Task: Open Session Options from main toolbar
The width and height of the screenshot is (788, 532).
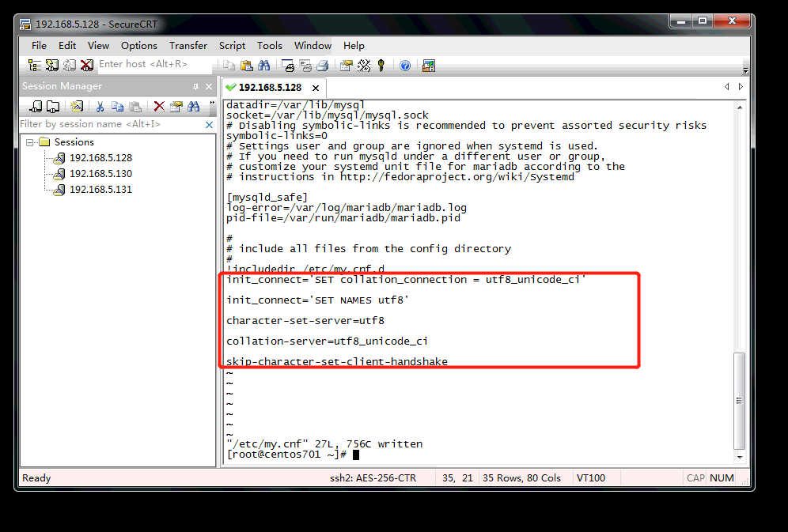Action: pos(347,66)
